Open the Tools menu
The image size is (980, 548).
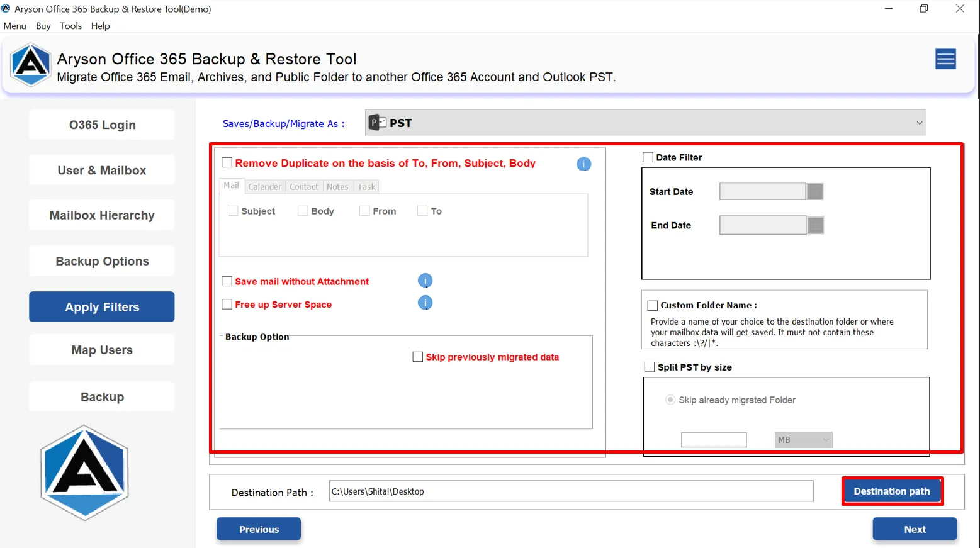click(70, 26)
